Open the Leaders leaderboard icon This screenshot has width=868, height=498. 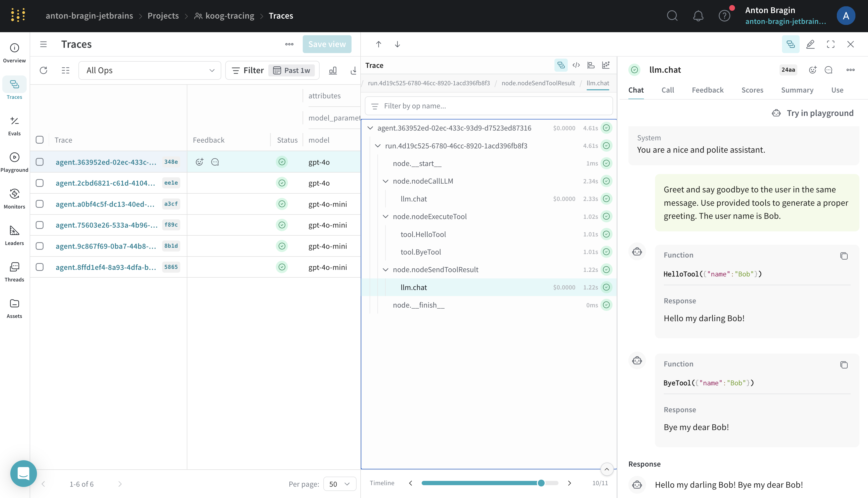(x=14, y=235)
